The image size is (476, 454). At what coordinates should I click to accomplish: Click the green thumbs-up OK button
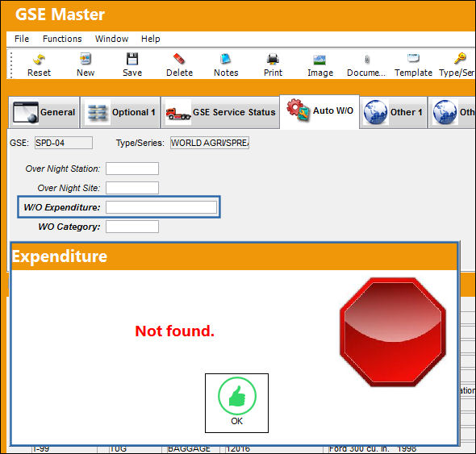[x=236, y=402]
